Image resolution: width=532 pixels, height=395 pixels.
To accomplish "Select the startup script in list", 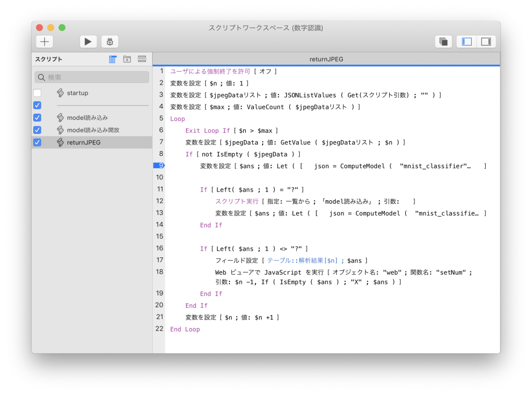I will (77, 93).
